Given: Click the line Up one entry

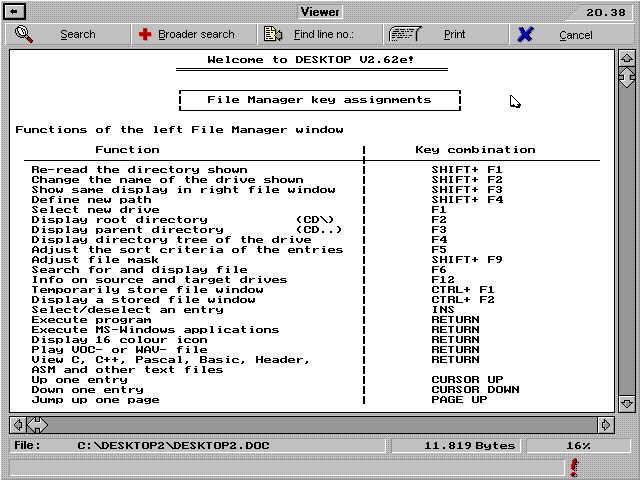Looking at the screenshot, I should [79, 380].
